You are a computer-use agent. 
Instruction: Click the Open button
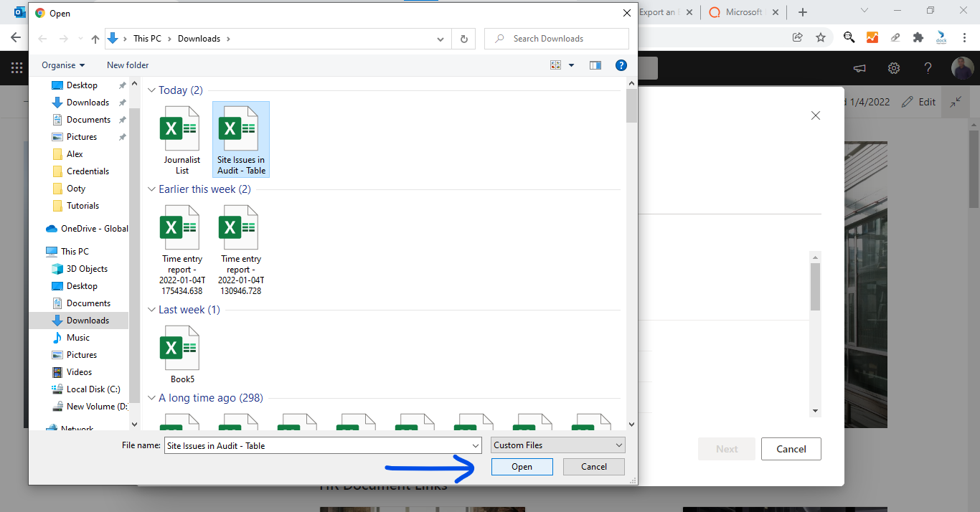522,466
